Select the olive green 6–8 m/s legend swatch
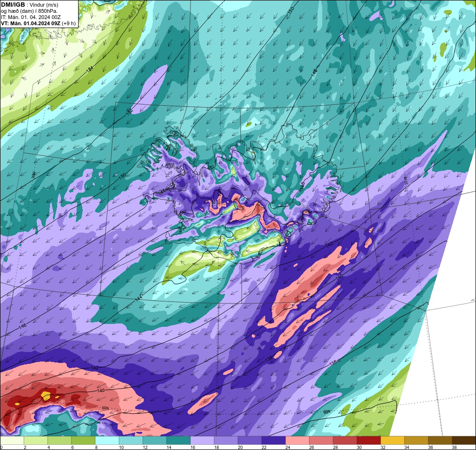 pos(83,440)
